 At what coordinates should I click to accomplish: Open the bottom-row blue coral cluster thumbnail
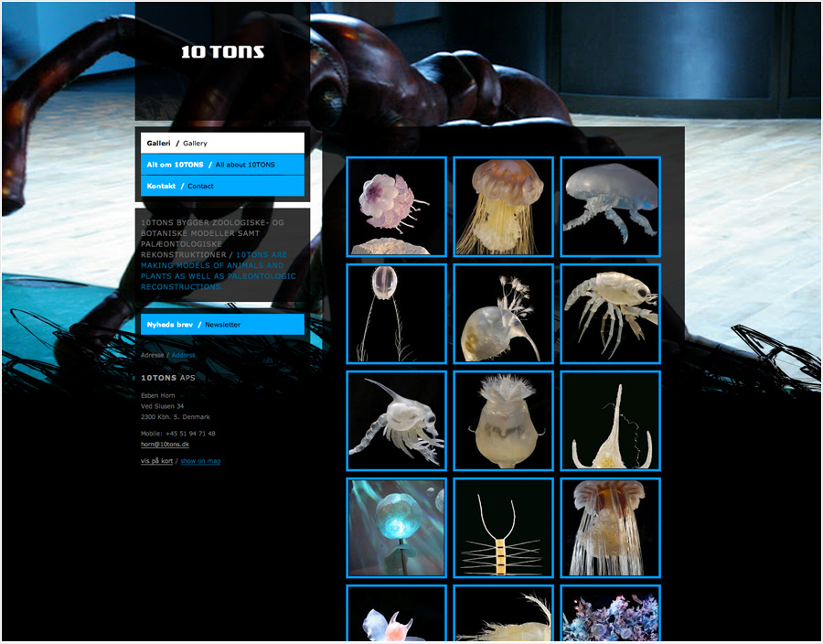[x=611, y=614]
